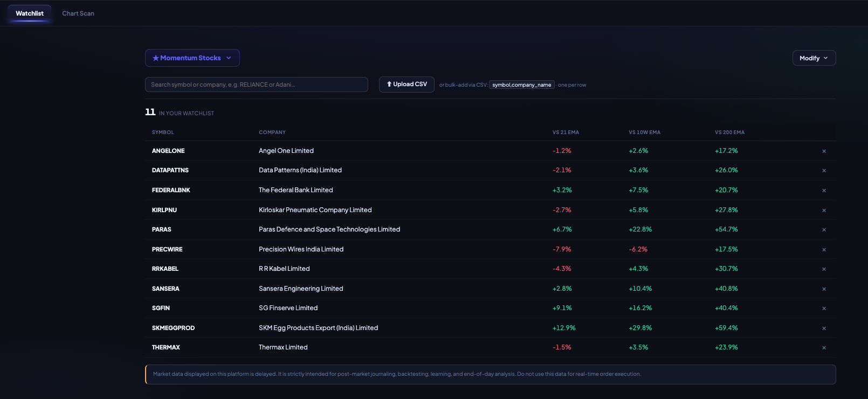Click the Upload CSV button

[x=407, y=85]
